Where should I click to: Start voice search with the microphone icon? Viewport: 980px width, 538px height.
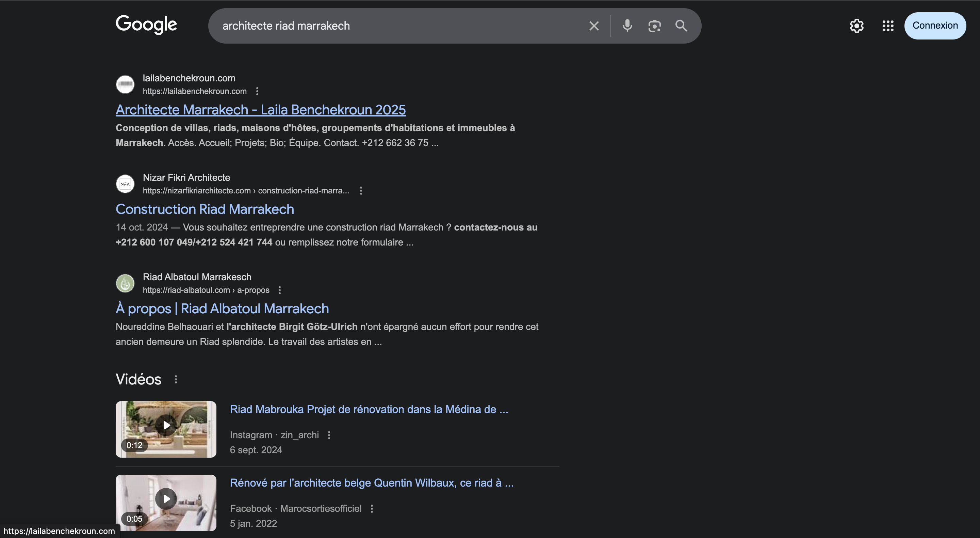(627, 26)
